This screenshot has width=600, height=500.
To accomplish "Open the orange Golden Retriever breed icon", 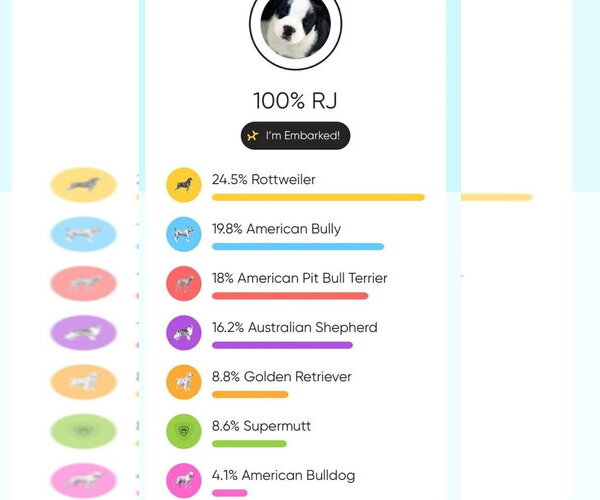I will tap(183, 381).
